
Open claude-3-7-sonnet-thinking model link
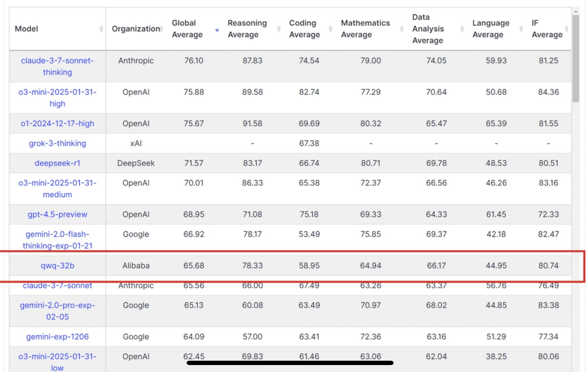(57, 66)
